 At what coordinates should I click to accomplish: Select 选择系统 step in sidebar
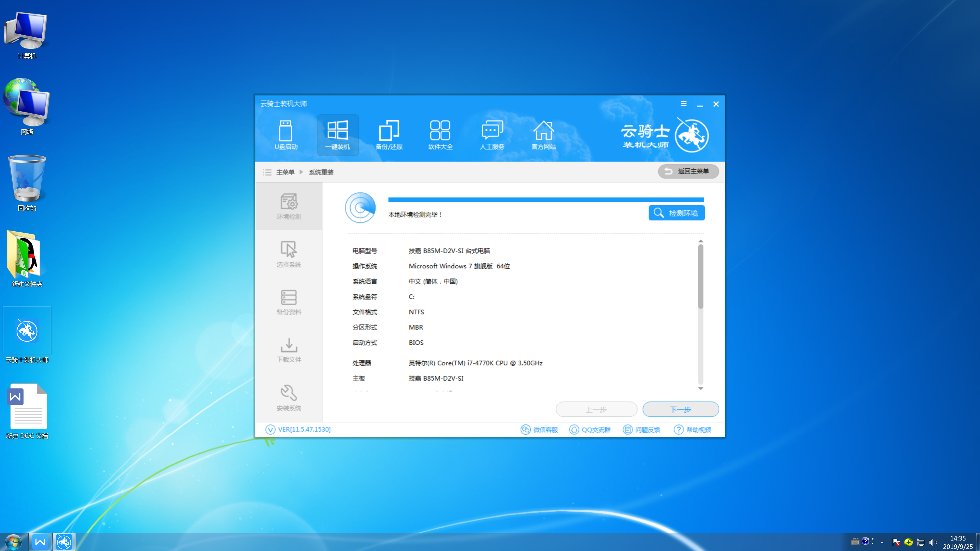click(x=289, y=254)
